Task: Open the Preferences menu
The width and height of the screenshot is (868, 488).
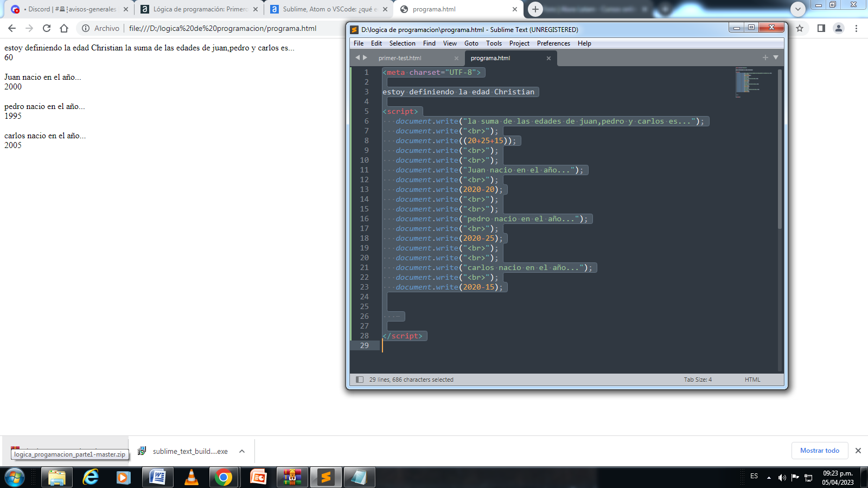Action: (x=553, y=43)
